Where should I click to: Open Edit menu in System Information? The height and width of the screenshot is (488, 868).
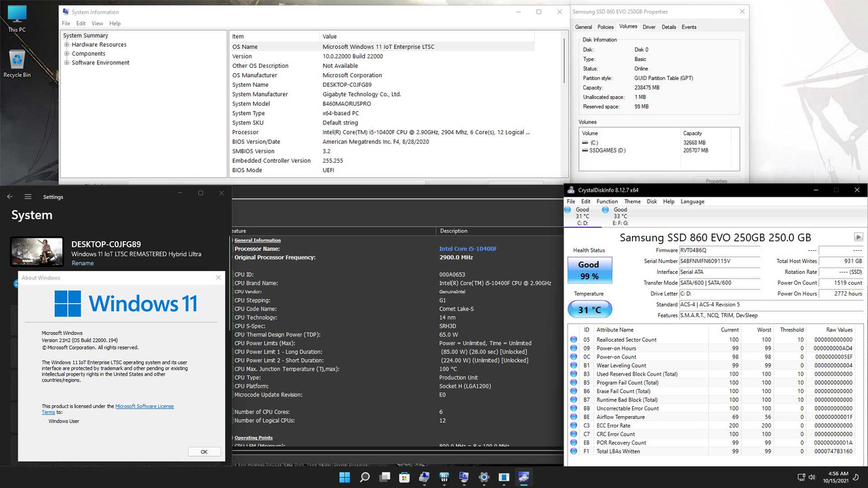coord(81,24)
